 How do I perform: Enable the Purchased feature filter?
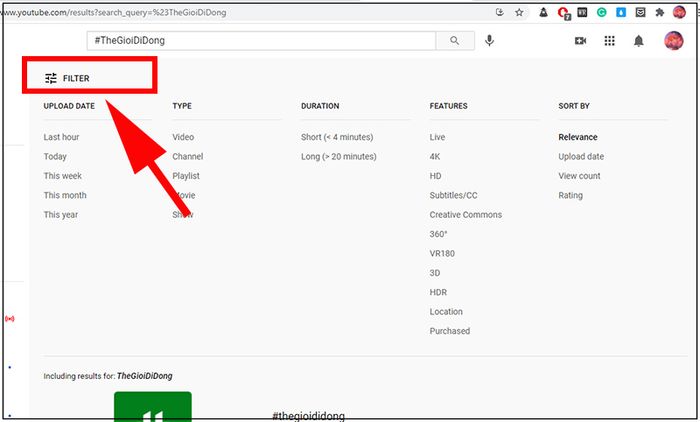coord(450,331)
